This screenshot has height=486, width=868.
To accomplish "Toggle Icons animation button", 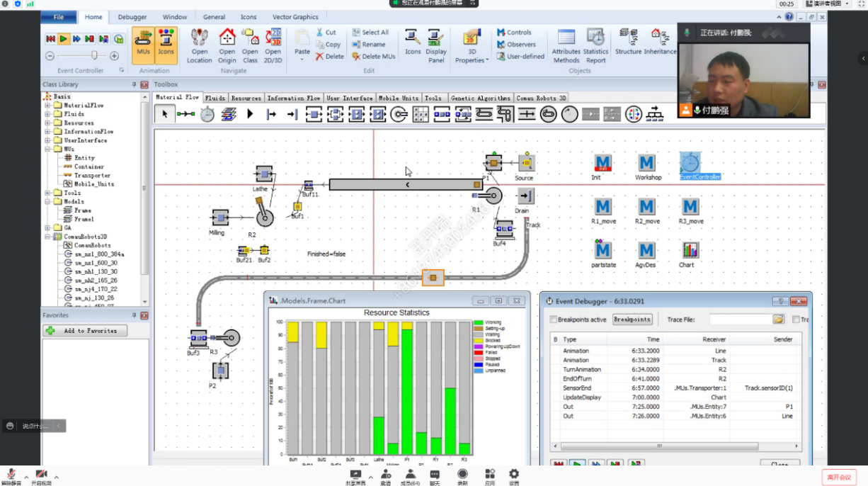I will (x=166, y=44).
